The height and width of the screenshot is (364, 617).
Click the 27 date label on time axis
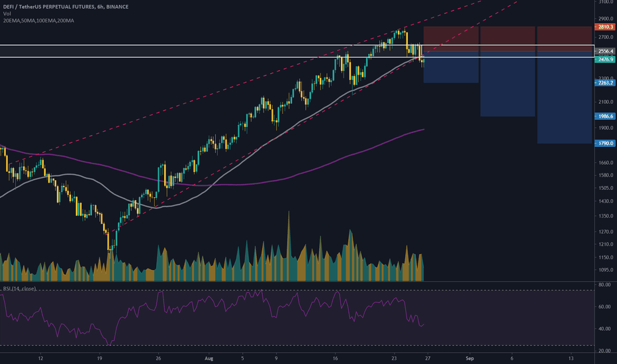(x=428, y=359)
